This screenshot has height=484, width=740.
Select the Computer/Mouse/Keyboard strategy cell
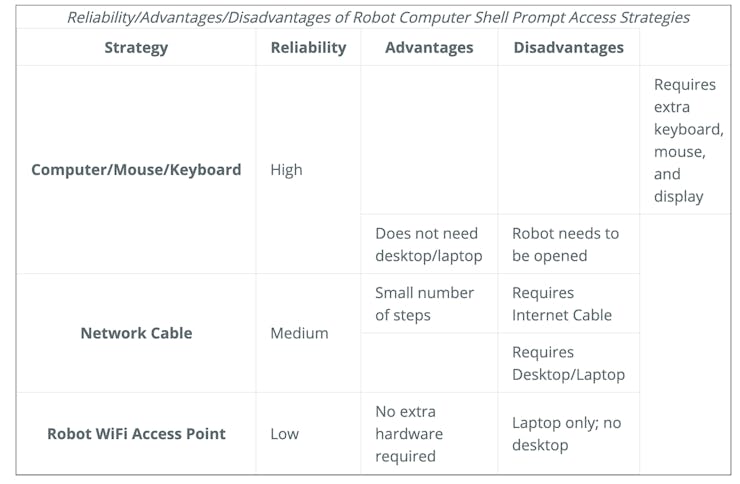[136, 169]
